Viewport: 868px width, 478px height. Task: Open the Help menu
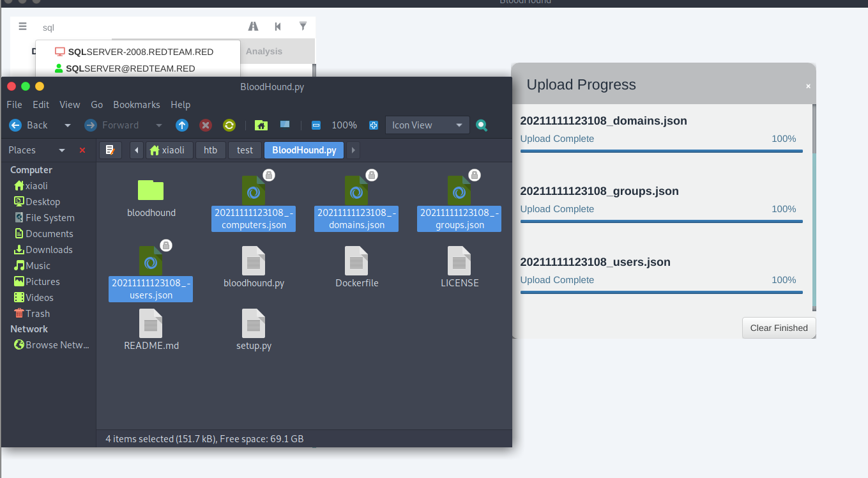181,105
